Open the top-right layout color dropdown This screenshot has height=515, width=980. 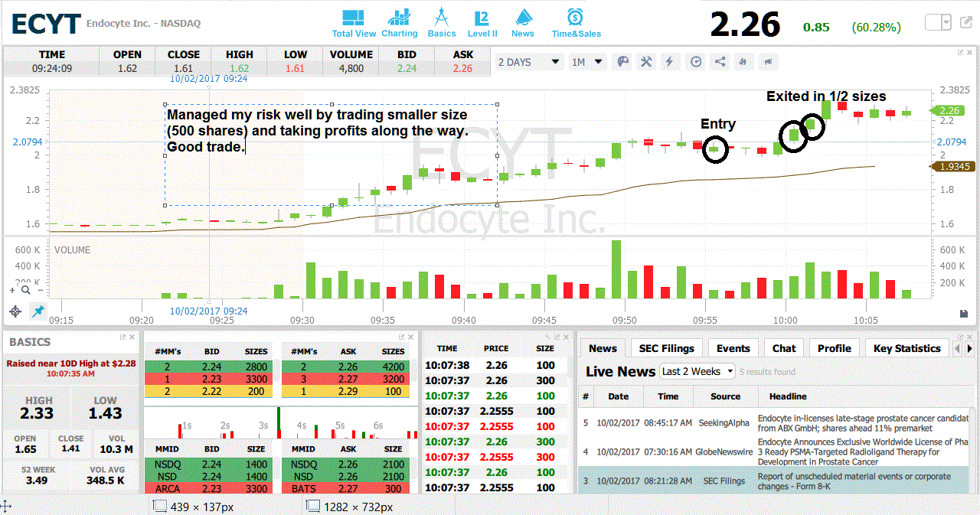(938, 22)
